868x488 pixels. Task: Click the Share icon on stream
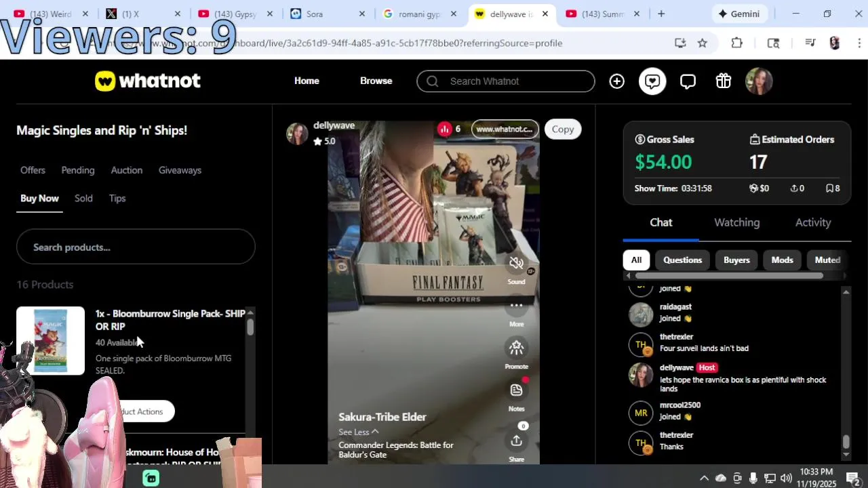(516, 441)
